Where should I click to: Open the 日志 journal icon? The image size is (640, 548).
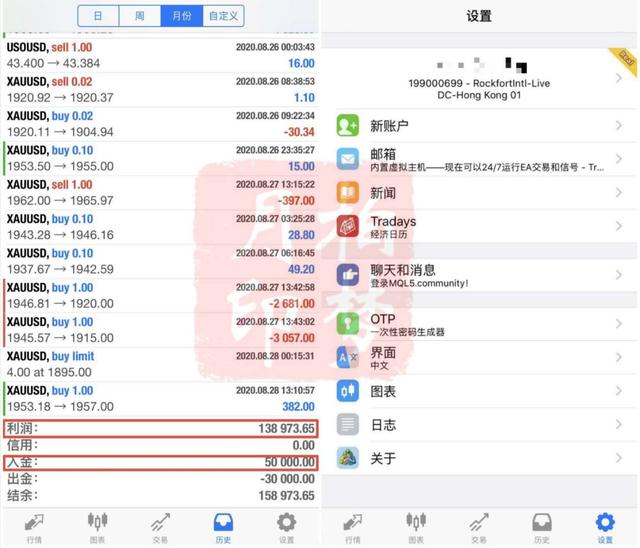pos(348,424)
